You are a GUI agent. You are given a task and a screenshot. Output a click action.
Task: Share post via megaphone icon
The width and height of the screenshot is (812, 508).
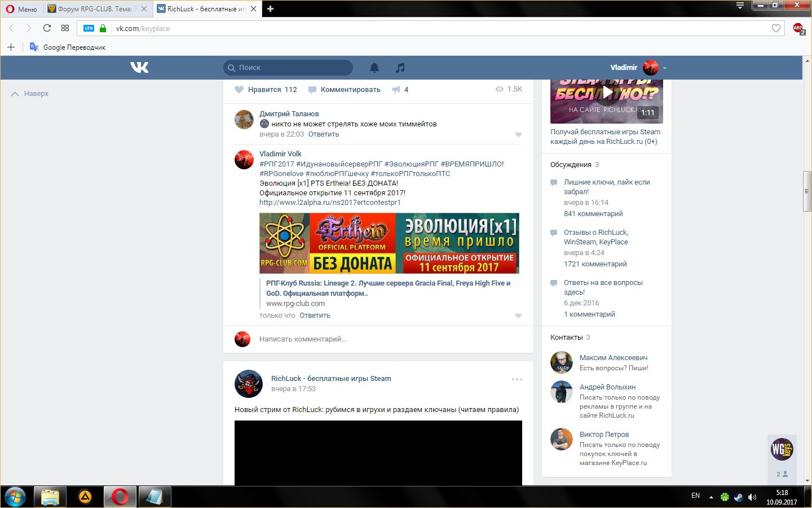(400, 89)
